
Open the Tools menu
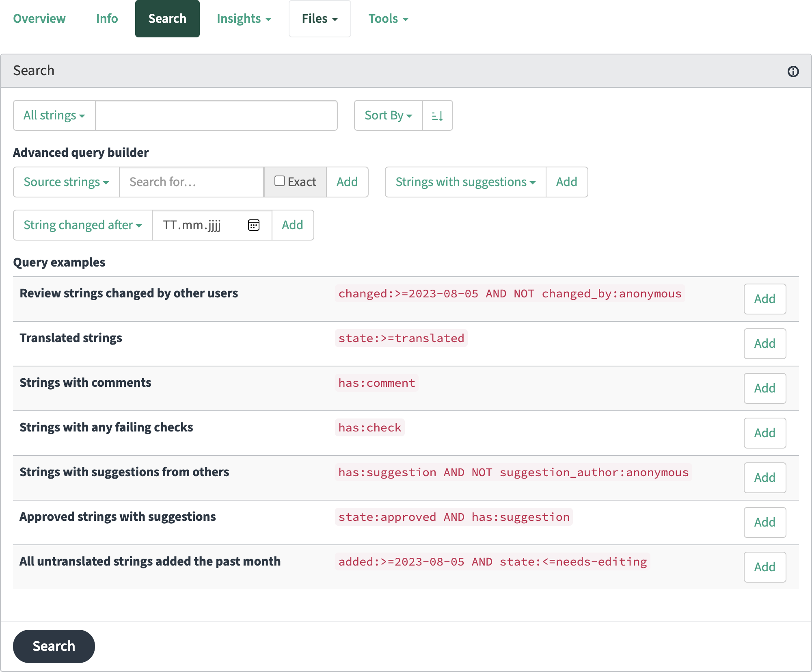pyautogui.click(x=389, y=19)
